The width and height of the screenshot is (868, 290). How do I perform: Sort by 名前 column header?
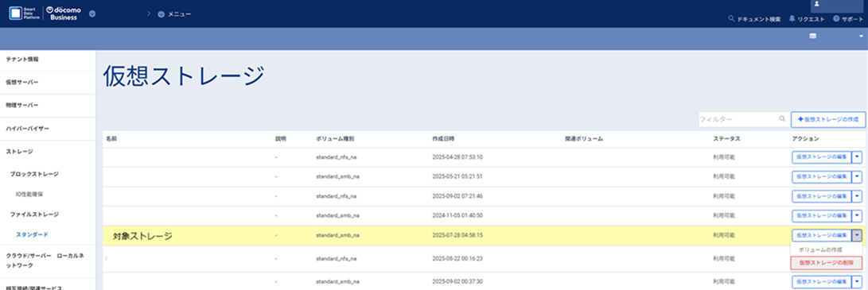(111, 139)
